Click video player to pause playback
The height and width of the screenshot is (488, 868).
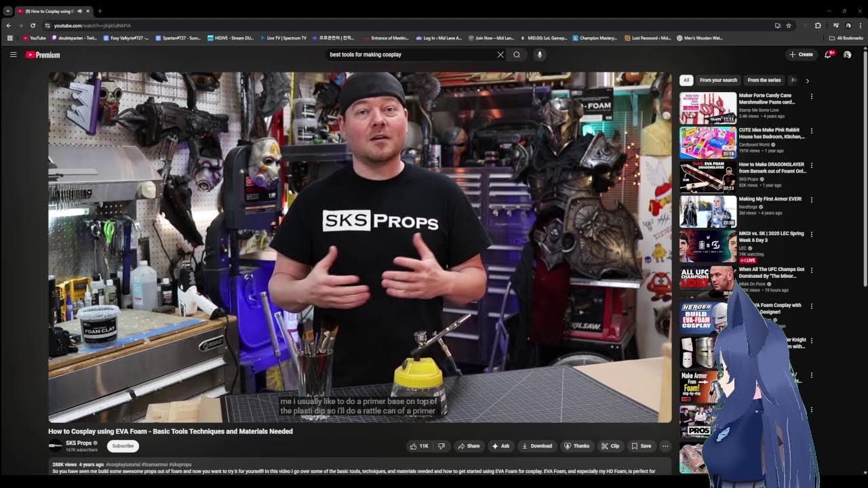(x=360, y=247)
